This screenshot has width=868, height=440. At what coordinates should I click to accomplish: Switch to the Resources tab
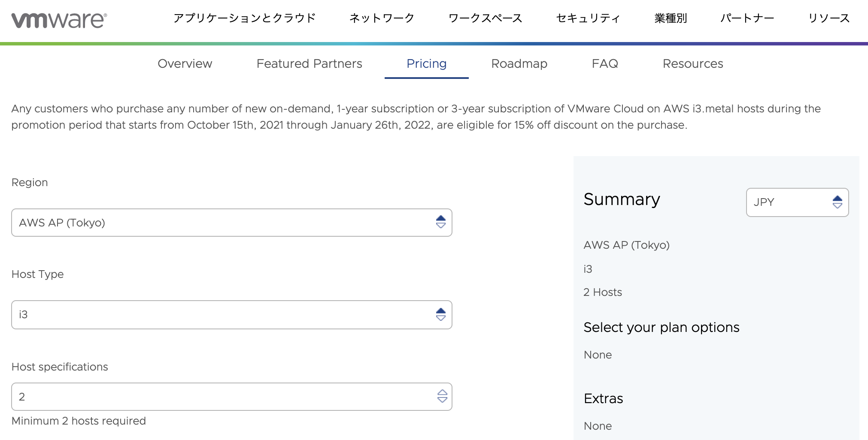tap(693, 64)
